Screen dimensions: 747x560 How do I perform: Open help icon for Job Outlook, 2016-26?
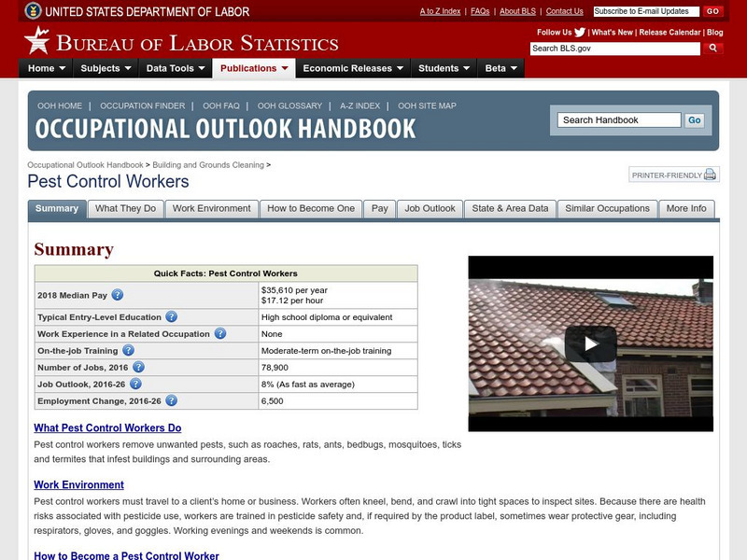click(x=135, y=384)
